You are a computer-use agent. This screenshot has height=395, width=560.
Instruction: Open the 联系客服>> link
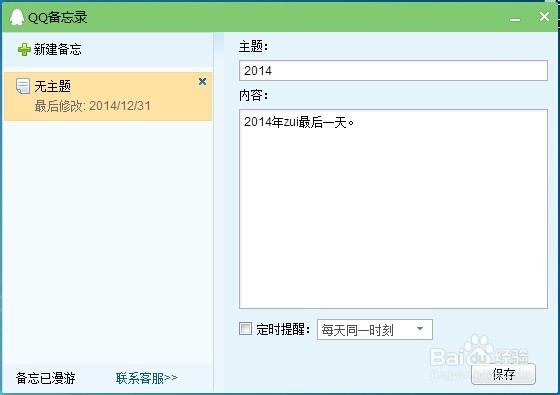coord(146,378)
